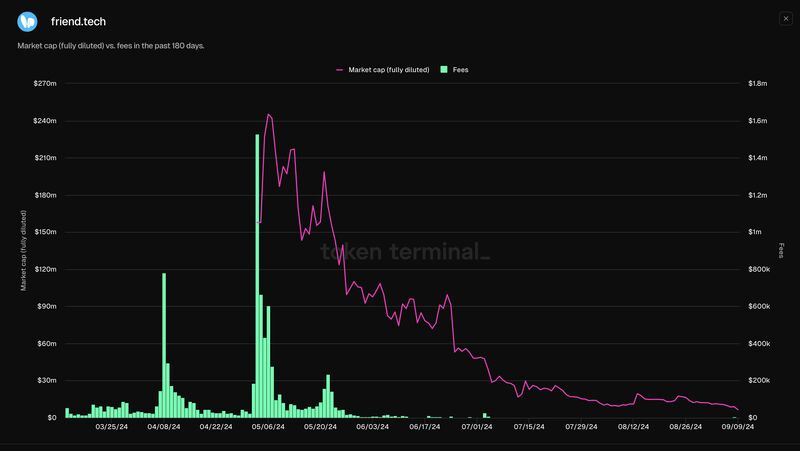
Task: Click the 08/26/24 date label
Action: point(686,427)
